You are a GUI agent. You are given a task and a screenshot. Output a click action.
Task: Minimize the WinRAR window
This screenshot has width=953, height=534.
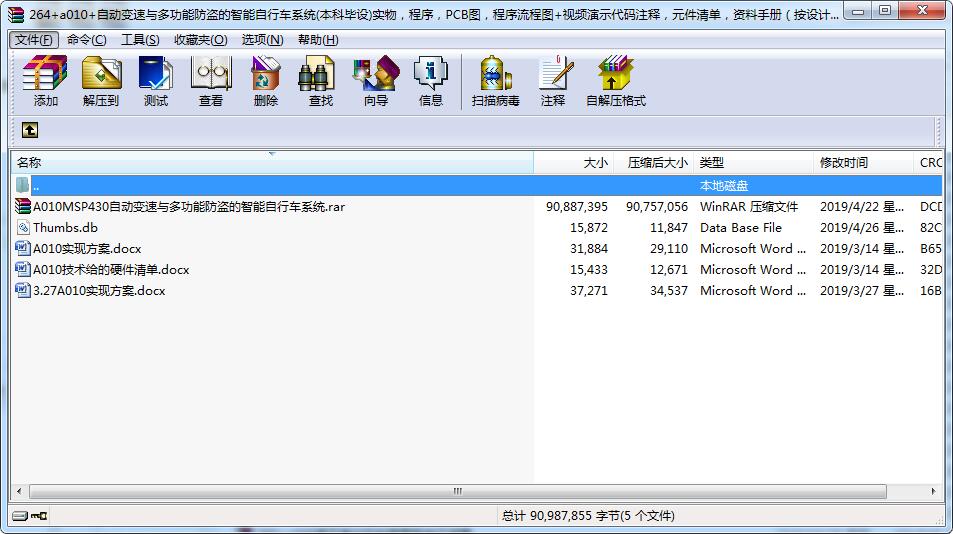click(858, 11)
